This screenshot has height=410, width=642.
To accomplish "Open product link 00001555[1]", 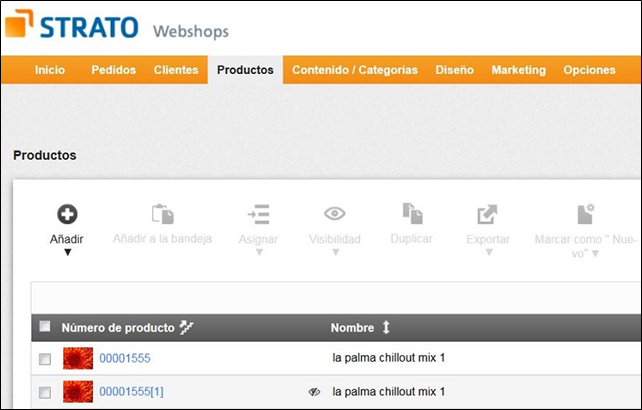I will (x=131, y=392).
